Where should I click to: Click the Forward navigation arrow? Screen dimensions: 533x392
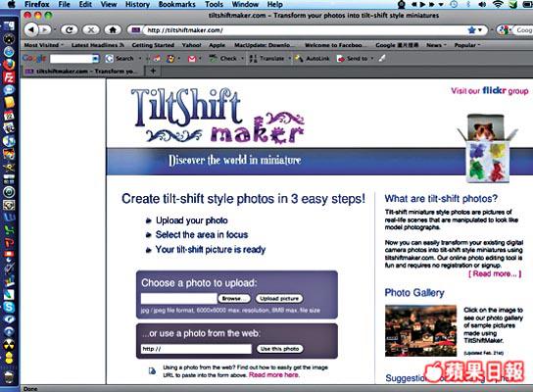pyautogui.click(x=44, y=30)
